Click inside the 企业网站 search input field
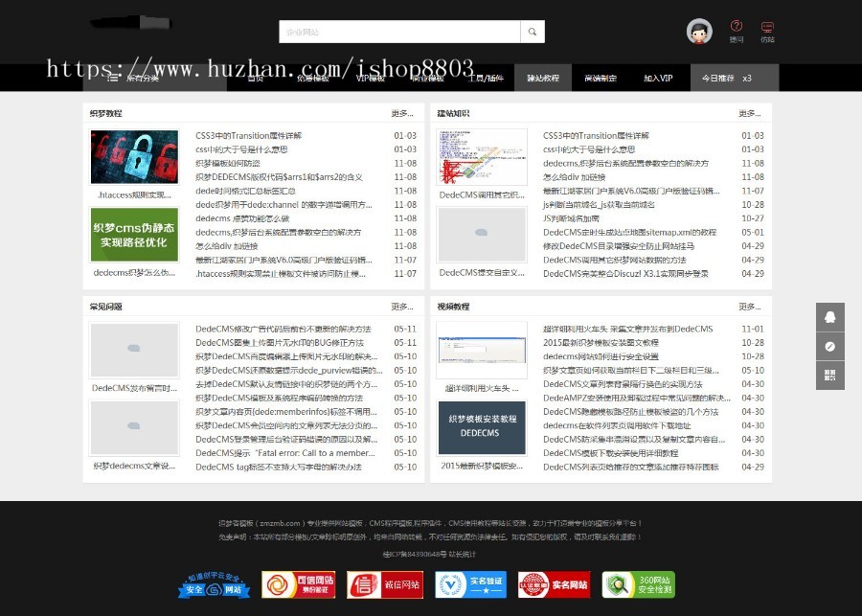 402,31
